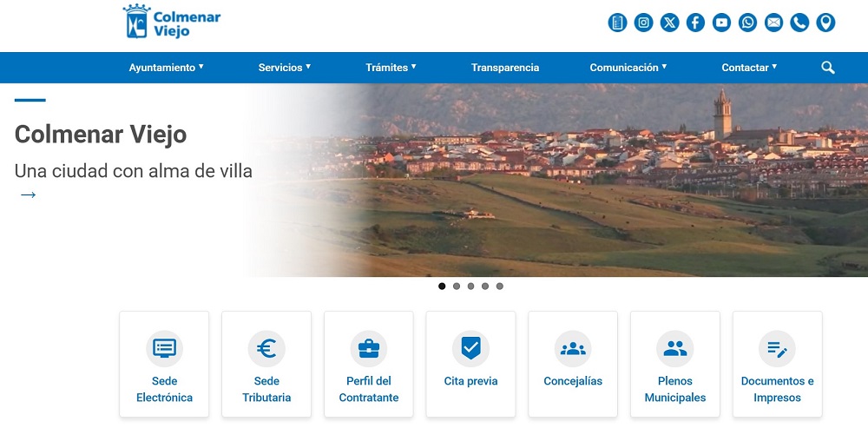This screenshot has width=868, height=428.
Task: Visit the YouTube channel icon
Action: pyautogui.click(x=721, y=23)
